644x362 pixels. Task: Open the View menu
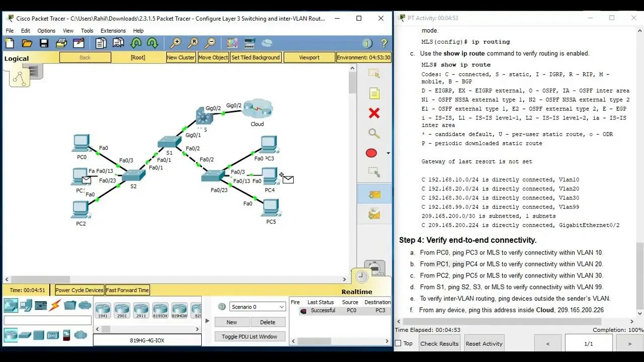pyautogui.click(x=68, y=31)
